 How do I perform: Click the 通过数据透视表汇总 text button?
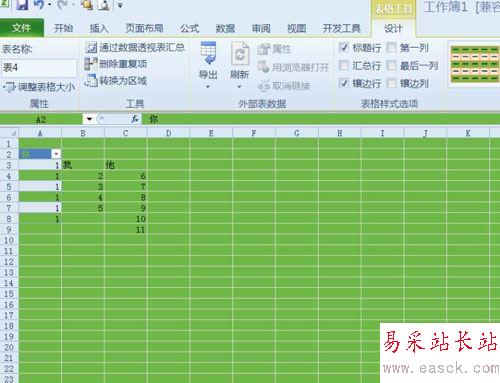click(x=142, y=48)
